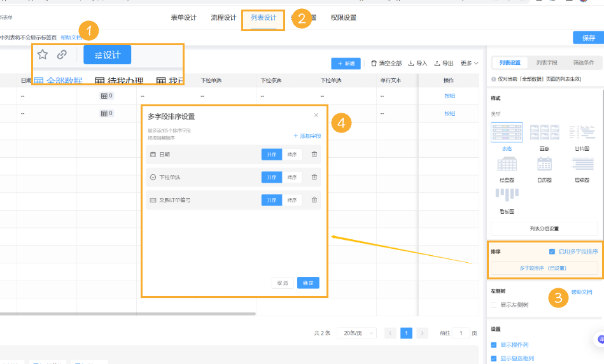This screenshot has height=364, width=604.
Task: Click the 下拉多选 column header
Action: point(270,81)
